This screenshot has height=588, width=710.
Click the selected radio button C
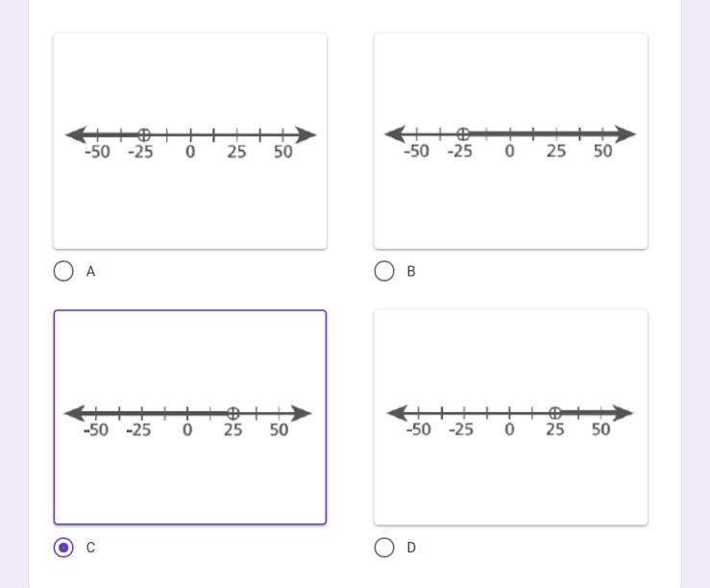point(63,548)
